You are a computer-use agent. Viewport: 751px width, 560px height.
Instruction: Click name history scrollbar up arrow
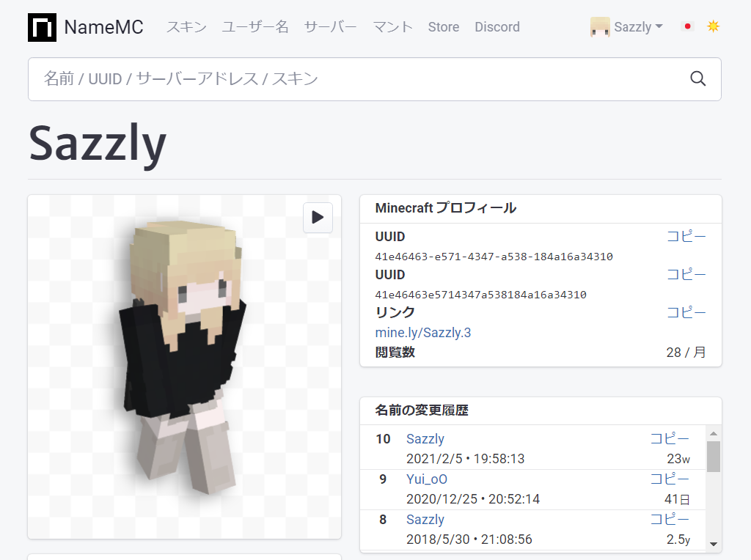714,434
